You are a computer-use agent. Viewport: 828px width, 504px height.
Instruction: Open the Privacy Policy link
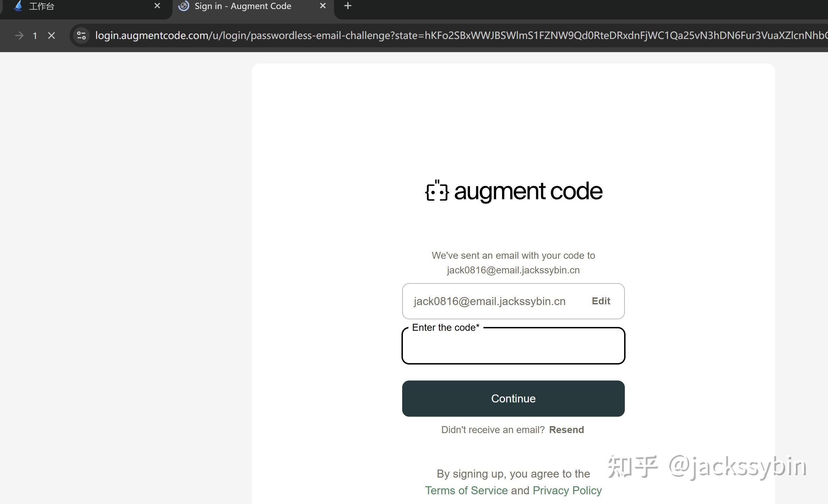click(567, 490)
